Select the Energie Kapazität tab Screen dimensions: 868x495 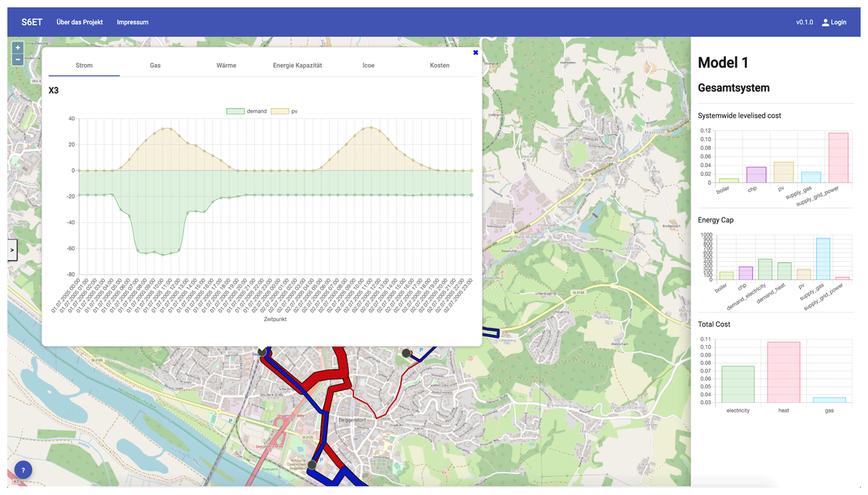[297, 65]
